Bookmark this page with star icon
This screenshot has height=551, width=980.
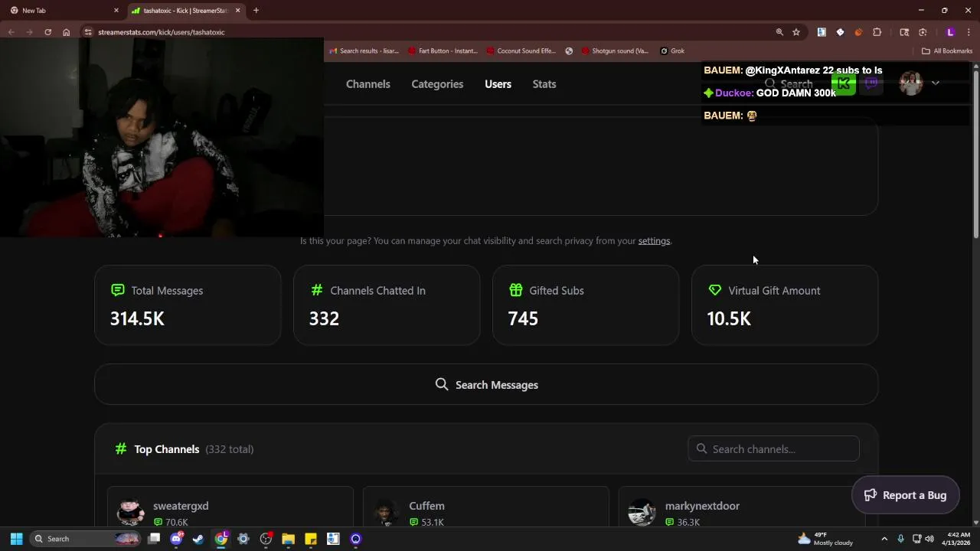pyautogui.click(x=796, y=32)
